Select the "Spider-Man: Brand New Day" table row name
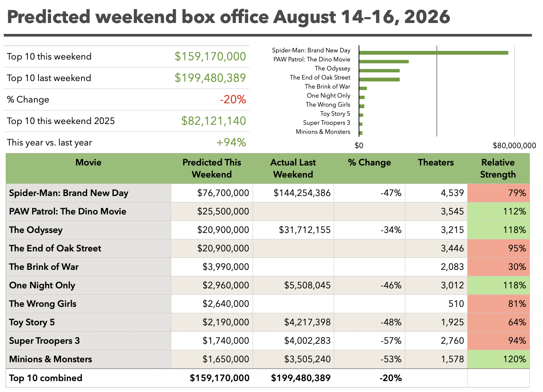Image resolution: width=543 pixels, height=392 pixels. 69,193
